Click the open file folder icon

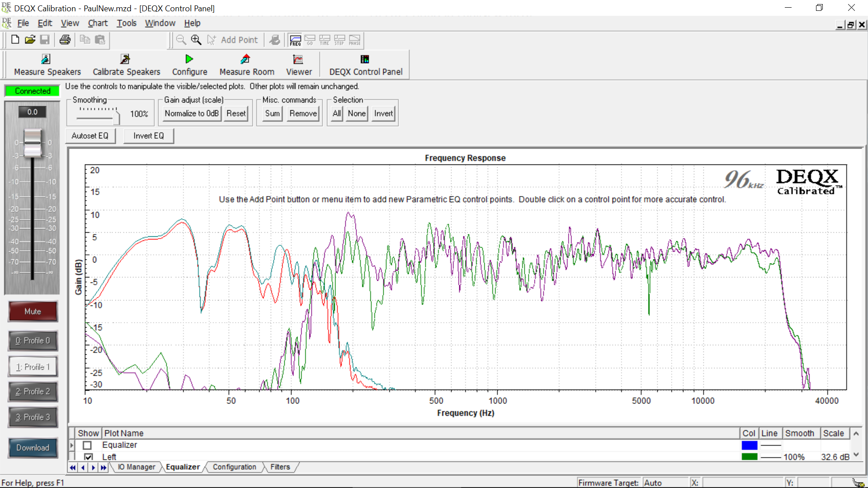30,40
